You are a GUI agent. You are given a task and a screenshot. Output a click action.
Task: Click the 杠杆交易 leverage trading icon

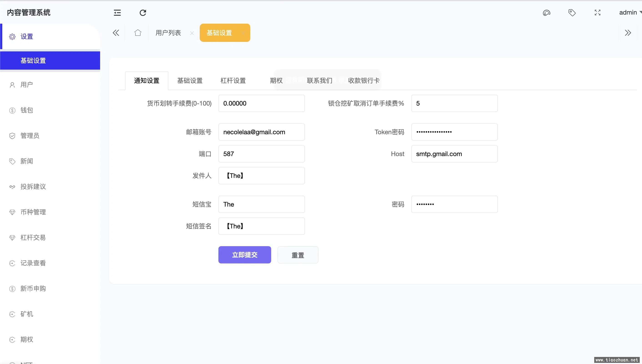click(x=12, y=238)
